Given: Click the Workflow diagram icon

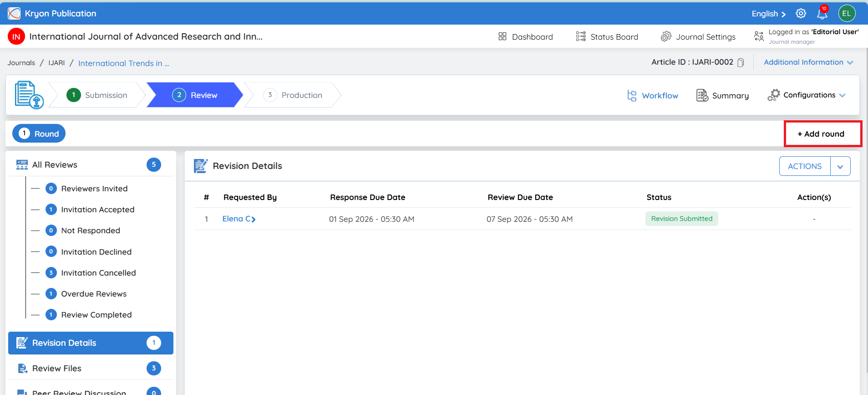Looking at the screenshot, I should tap(632, 95).
